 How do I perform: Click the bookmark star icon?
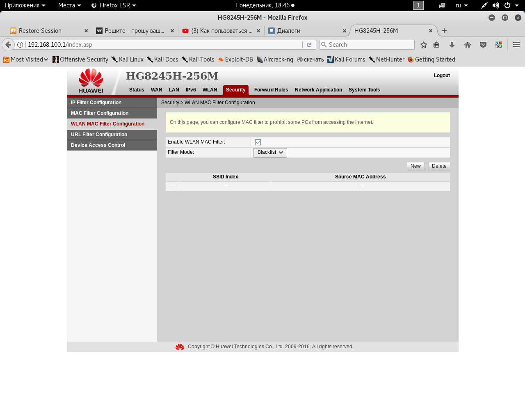point(424,45)
